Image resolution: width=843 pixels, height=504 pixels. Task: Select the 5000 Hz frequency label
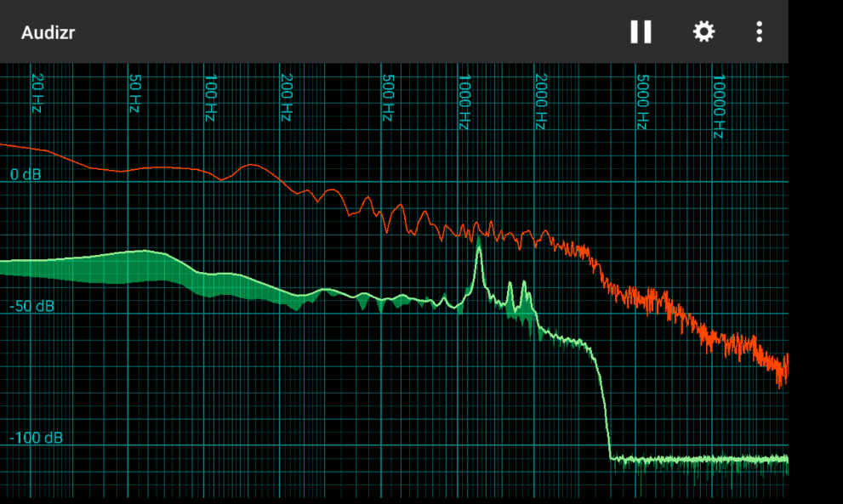pos(642,101)
